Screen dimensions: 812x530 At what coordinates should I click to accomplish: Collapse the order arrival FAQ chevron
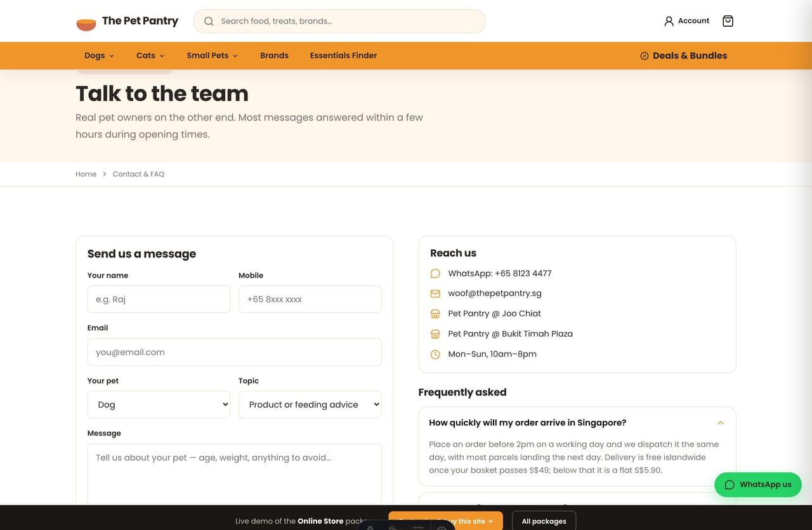pos(721,423)
